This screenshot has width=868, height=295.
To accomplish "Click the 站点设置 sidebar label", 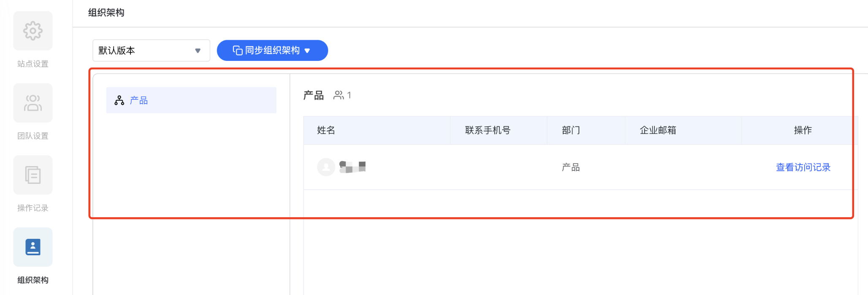I will (x=33, y=64).
